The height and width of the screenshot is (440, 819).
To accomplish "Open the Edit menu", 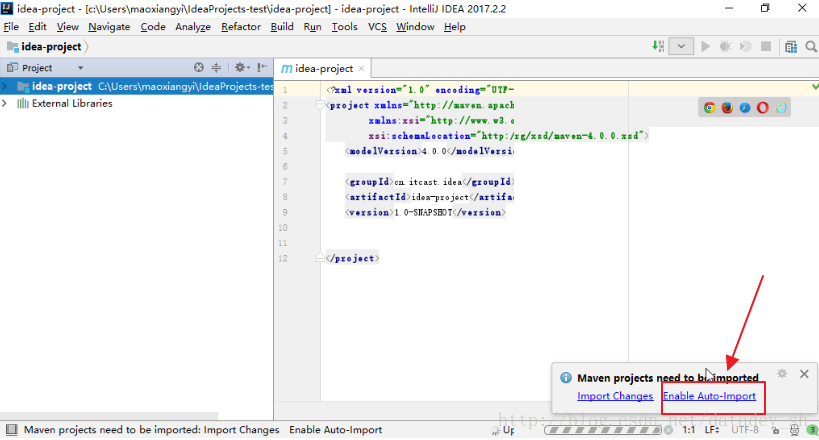I will pos(37,27).
